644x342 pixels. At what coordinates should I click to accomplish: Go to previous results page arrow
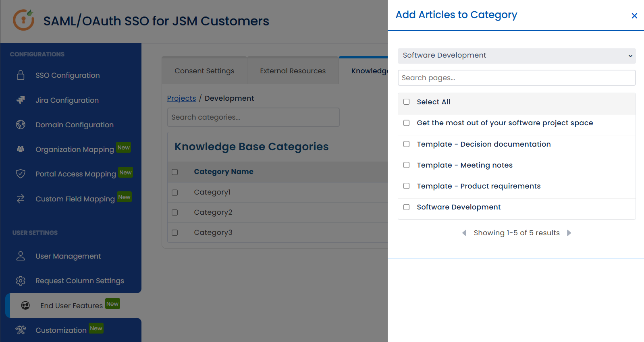[464, 233]
